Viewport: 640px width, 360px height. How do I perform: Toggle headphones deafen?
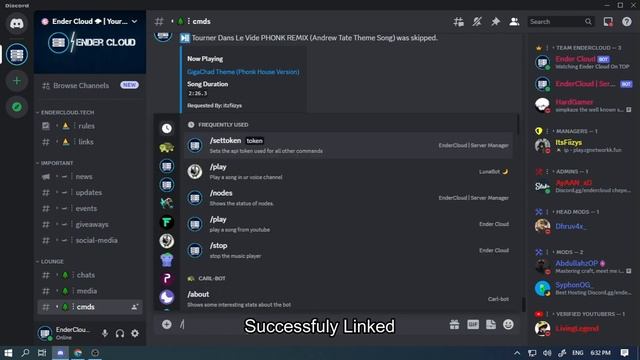coord(120,333)
